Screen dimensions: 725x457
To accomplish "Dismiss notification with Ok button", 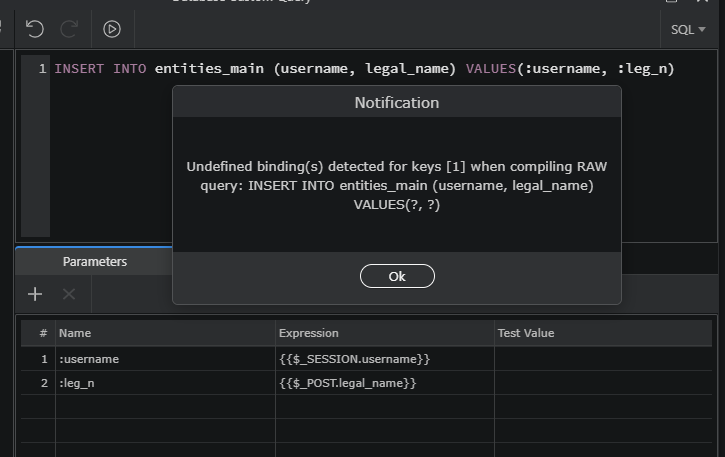I will 397,276.
